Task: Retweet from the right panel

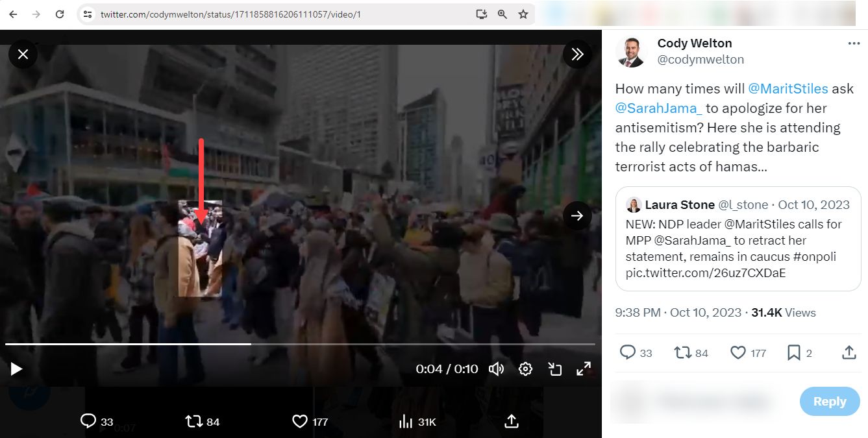Action: [x=682, y=352]
